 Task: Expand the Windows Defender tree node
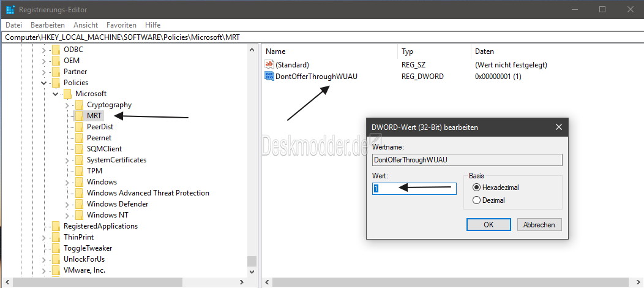[x=67, y=204]
